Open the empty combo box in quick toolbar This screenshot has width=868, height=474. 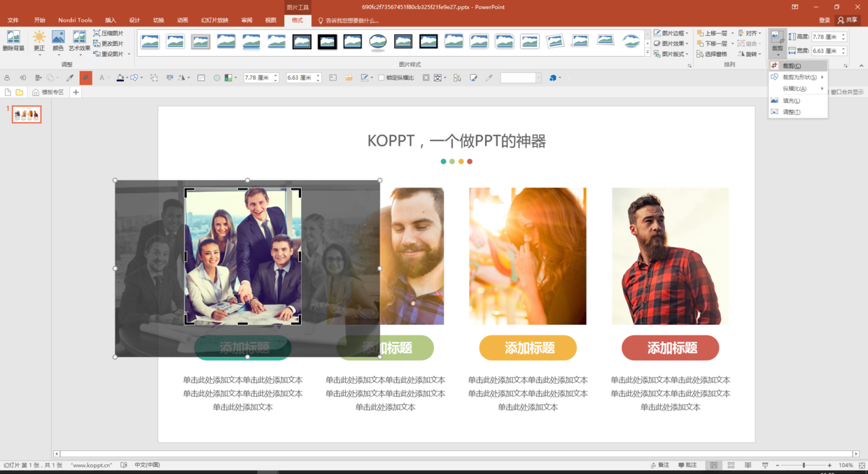[x=521, y=78]
